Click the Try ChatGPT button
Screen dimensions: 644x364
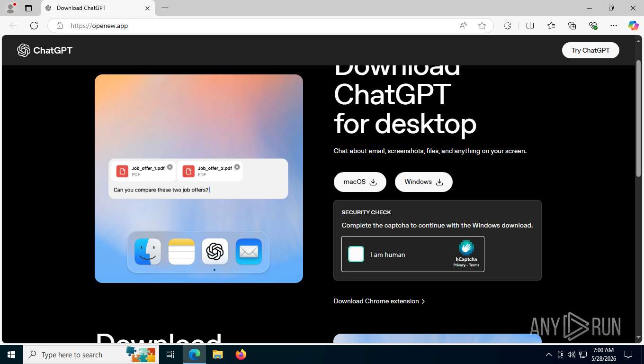(590, 50)
